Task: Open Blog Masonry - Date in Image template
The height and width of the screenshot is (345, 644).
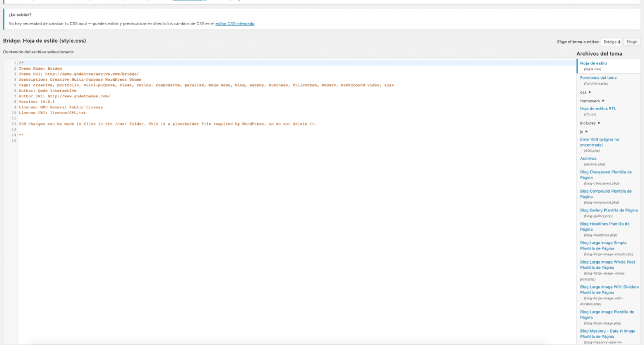Action: point(608,334)
